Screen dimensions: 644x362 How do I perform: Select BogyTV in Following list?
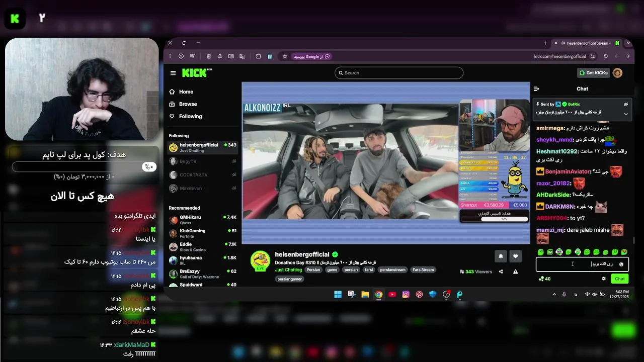pyautogui.click(x=202, y=161)
